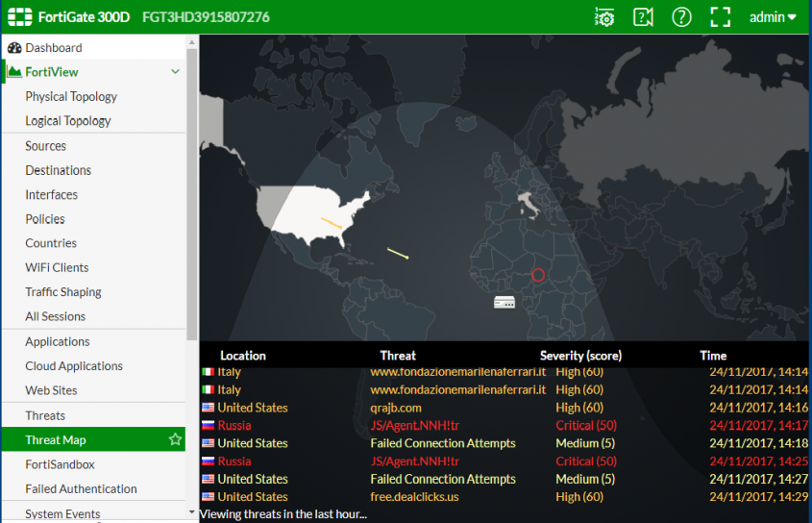
Task: Click highlighted United States on map
Action: [310, 212]
